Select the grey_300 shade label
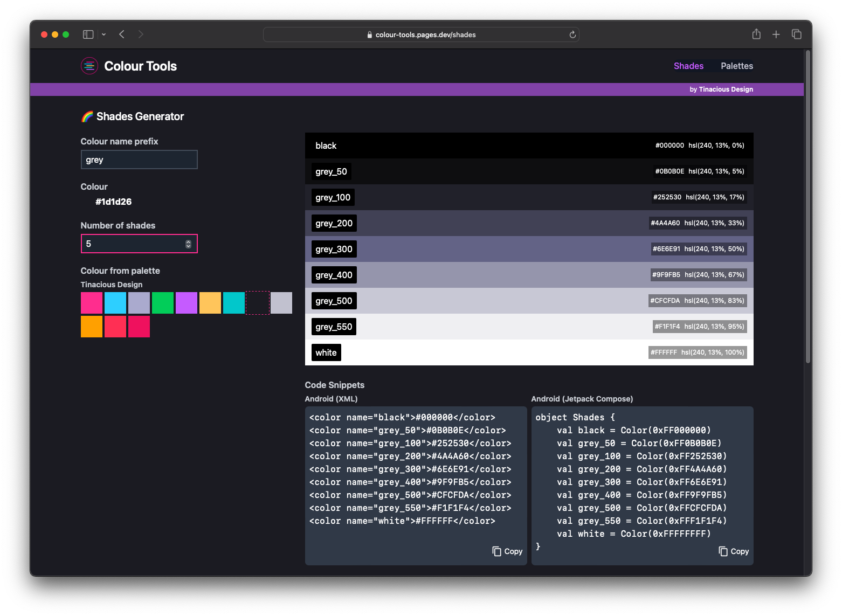This screenshot has width=842, height=616. click(x=334, y=249)
